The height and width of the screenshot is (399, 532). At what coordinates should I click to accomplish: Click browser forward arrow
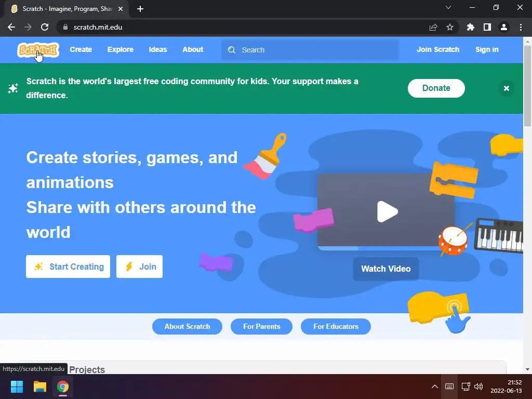click(28, 27)
